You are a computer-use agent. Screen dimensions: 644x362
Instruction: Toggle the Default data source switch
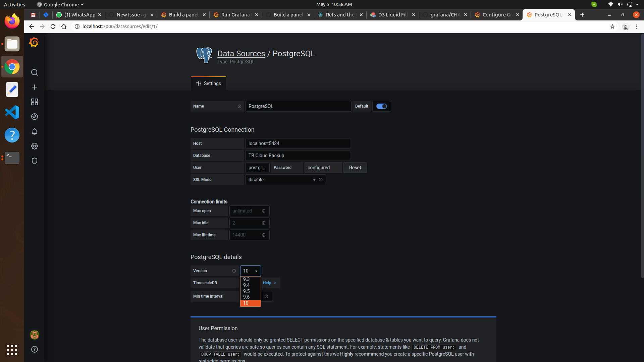(381, 106)
